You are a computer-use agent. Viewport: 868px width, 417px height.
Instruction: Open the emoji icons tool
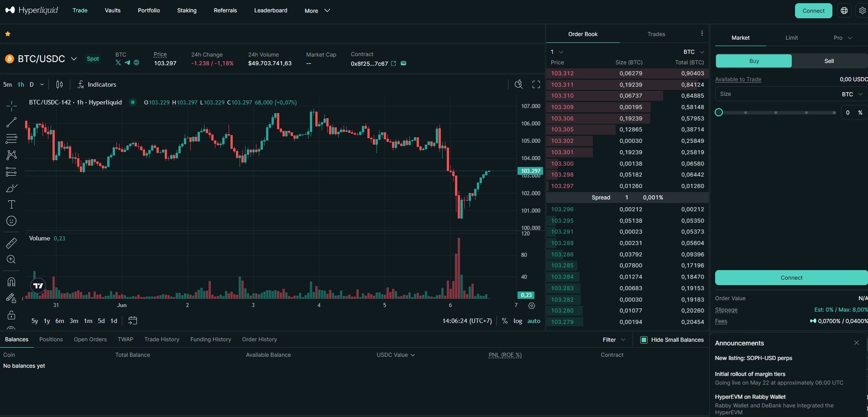11,221
